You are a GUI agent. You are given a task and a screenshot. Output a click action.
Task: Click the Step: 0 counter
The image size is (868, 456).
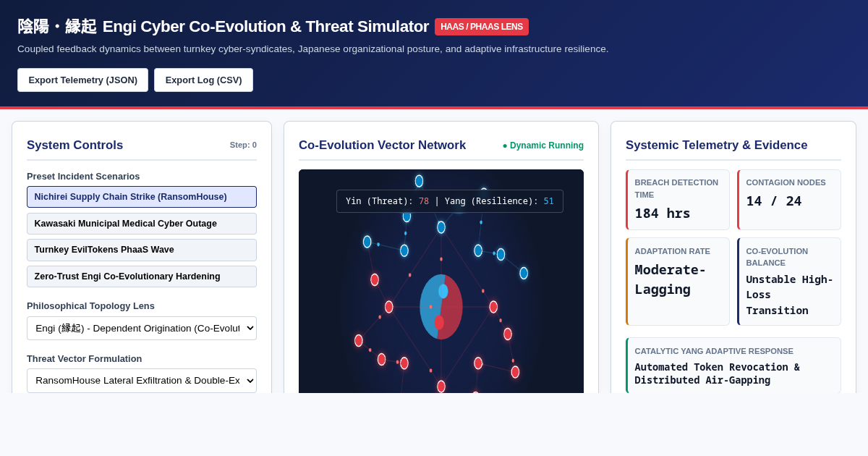(x=243, y=145)
